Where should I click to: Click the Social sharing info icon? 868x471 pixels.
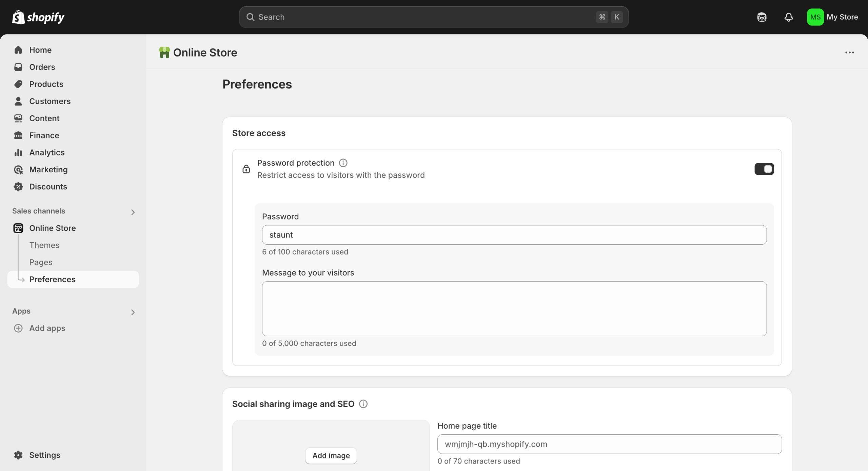(363, 404)
